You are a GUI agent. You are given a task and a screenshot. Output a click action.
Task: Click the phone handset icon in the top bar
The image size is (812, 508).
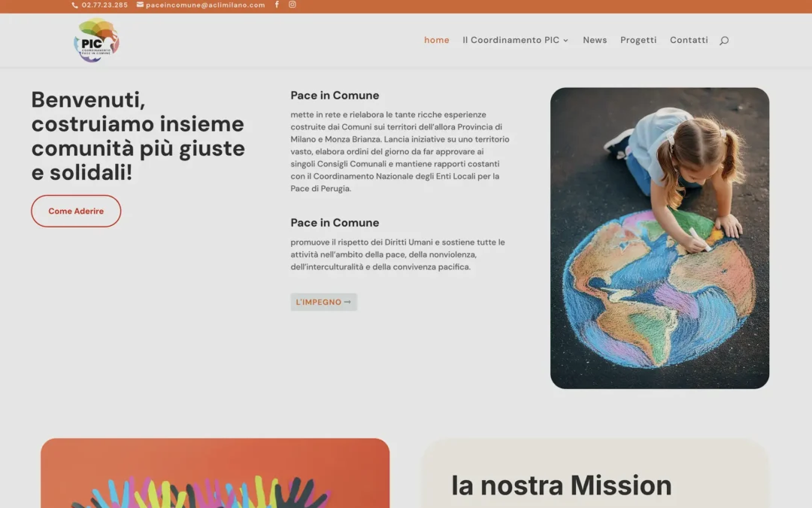(74, 5)
